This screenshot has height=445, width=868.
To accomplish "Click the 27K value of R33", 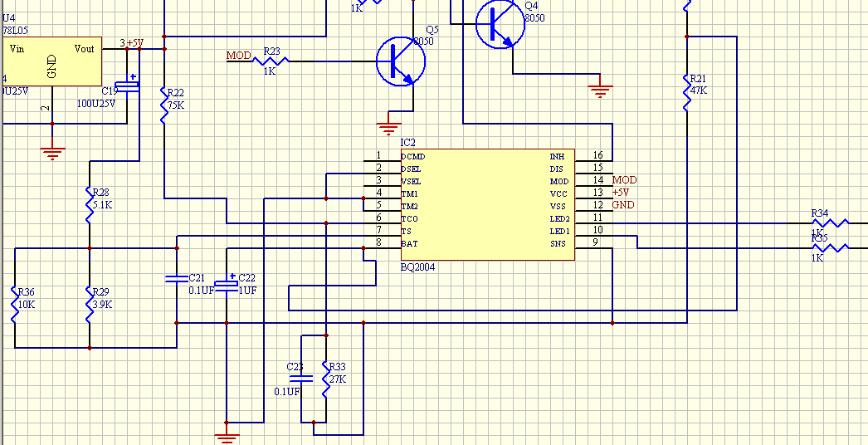I will [x=337, y=379].
